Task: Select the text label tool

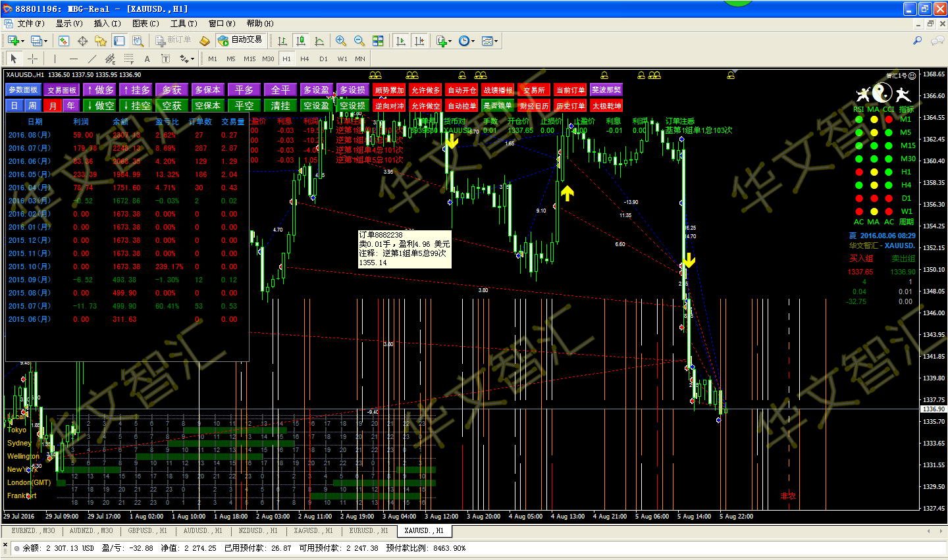Action: tap(165, 59)
